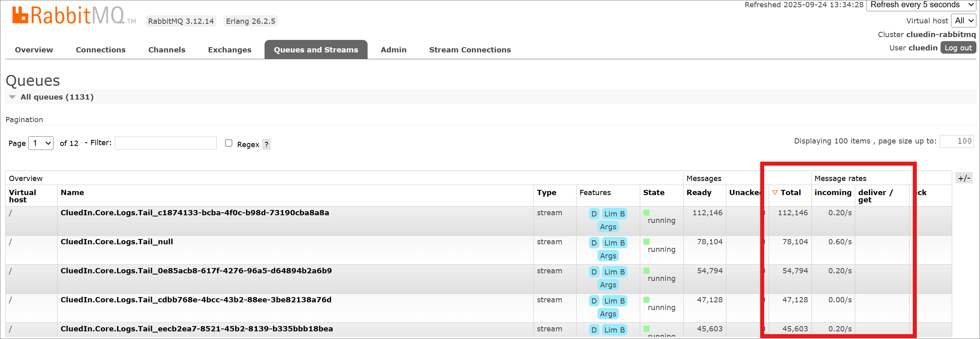Click the Total column sort arrow
Viewport: 980px width, 339px height.
tap(775, 193)
